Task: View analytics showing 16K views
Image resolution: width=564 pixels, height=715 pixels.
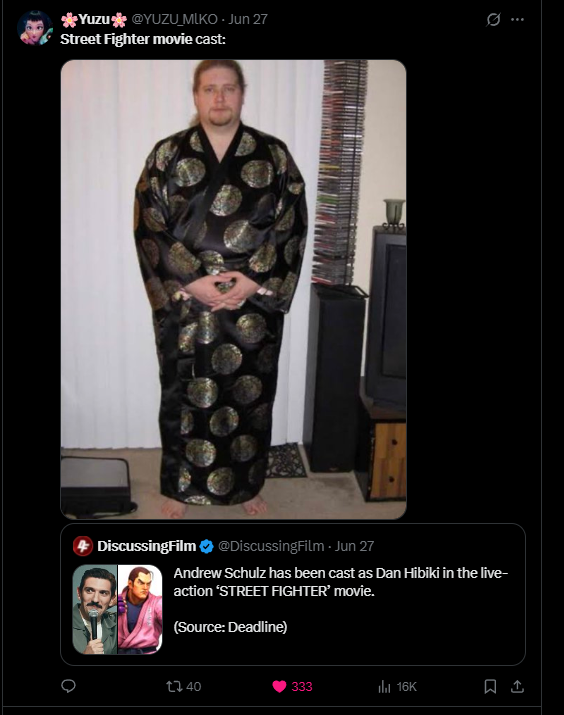Action: (397, 686)
